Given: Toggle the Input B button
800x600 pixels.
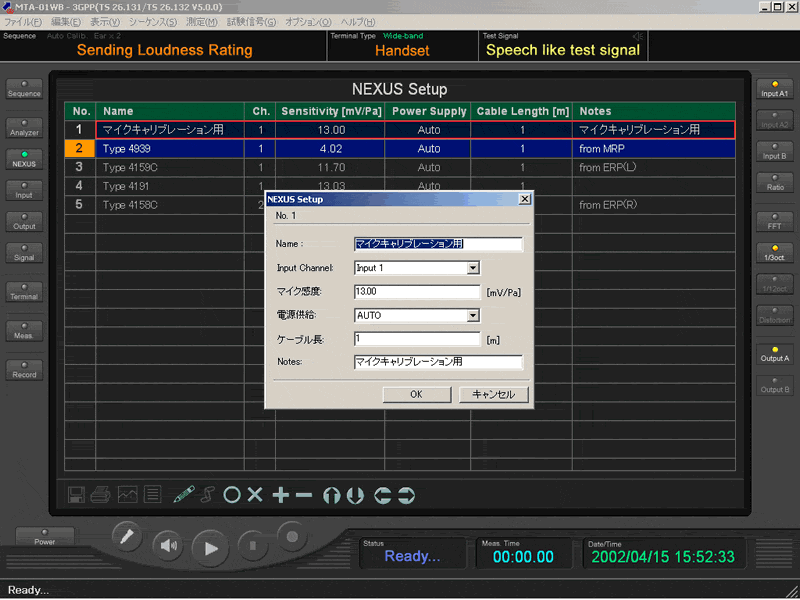Looking at the screenshot, I should click(x=774, y=152).
